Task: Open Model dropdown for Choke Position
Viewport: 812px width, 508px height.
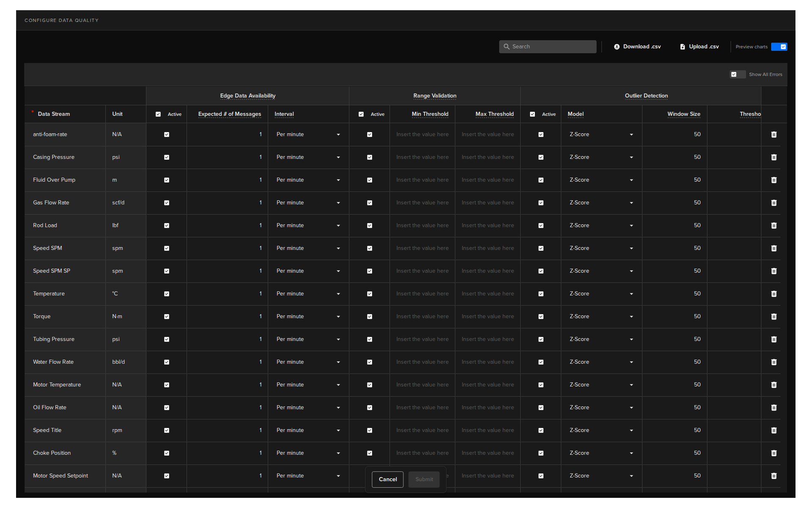Action: (x=601, y=453)
